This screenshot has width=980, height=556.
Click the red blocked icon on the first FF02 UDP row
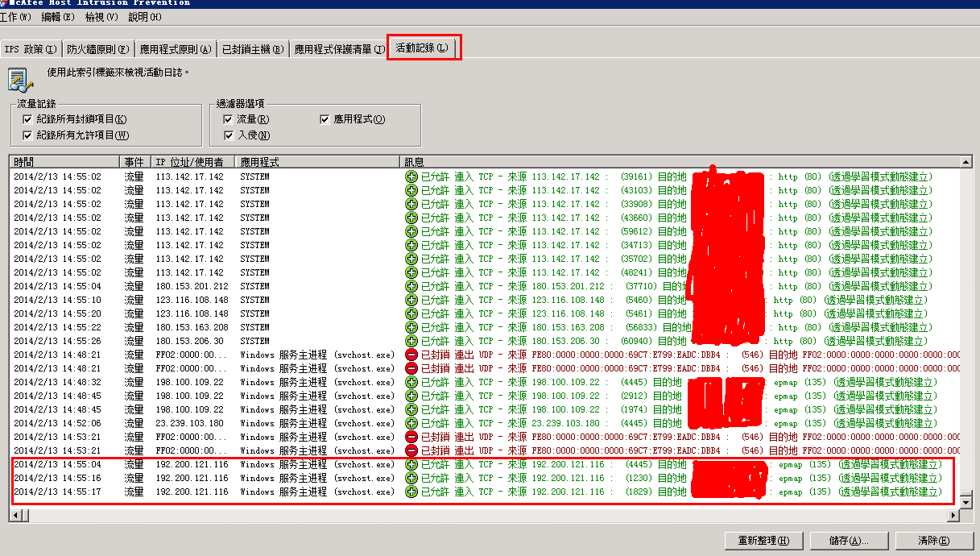click(410, 355)
